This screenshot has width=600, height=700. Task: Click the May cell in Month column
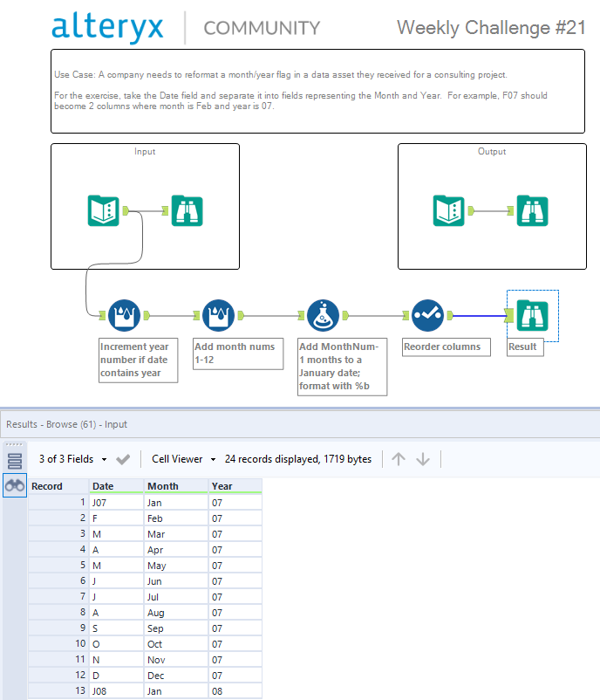176,566
